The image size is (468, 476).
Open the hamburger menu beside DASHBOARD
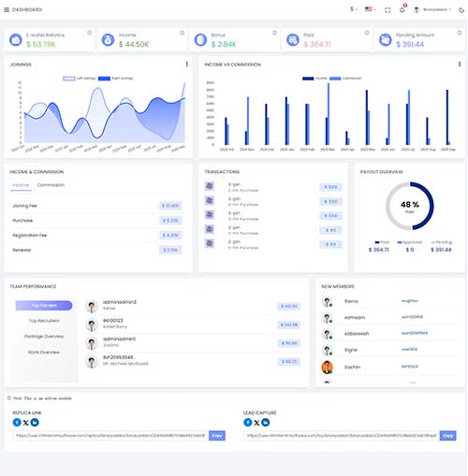point(7,9)
